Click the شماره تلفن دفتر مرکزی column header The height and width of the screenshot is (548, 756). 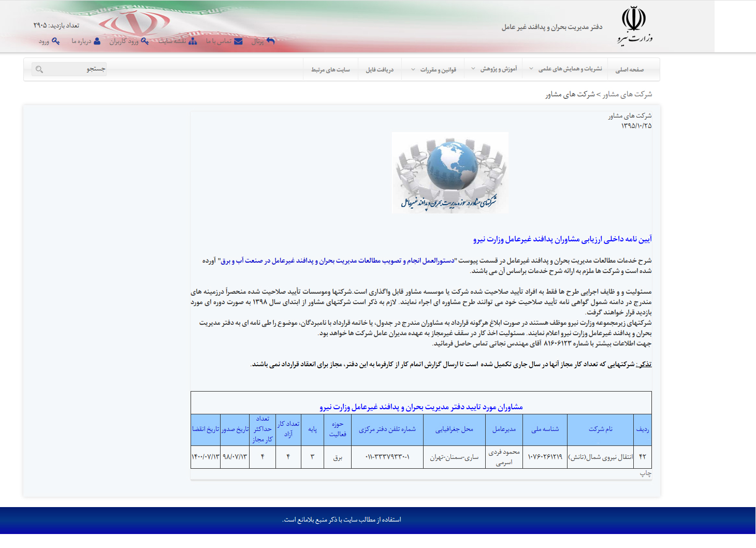(x=387, y=429)
